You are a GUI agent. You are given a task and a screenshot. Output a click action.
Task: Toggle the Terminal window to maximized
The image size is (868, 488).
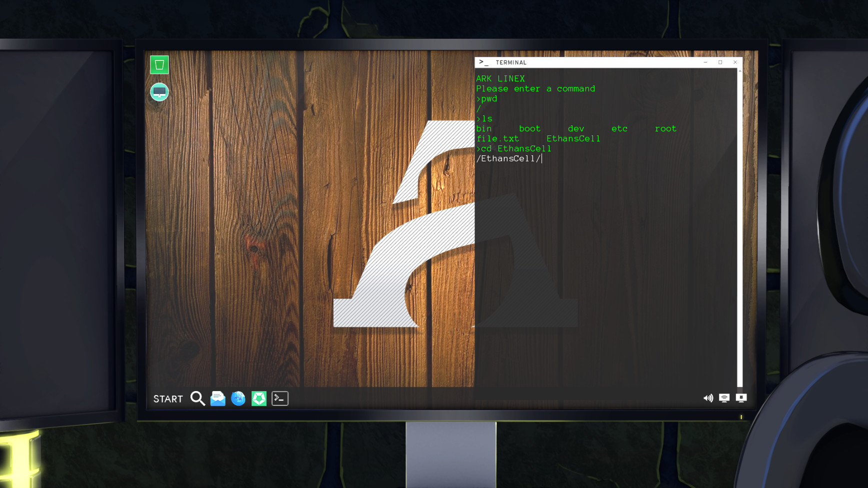(x=720, y=62)
